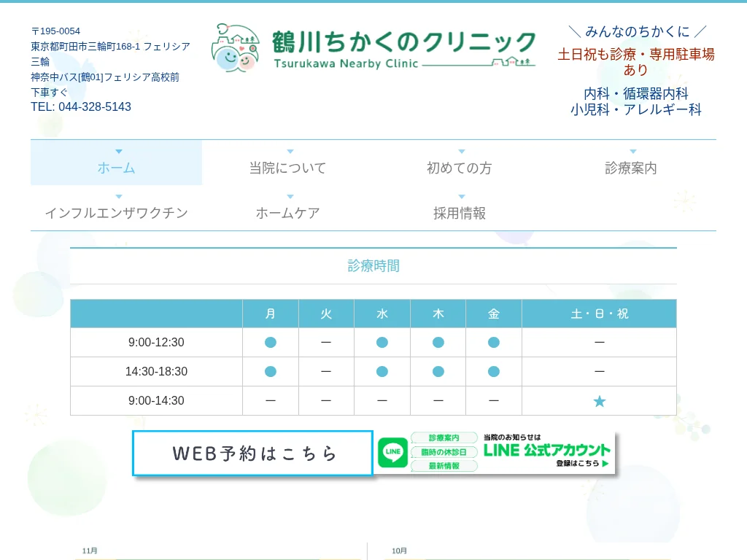
Task: Click the 登録はこちら text in LINE banner
Action: click(x=578, y=463)
